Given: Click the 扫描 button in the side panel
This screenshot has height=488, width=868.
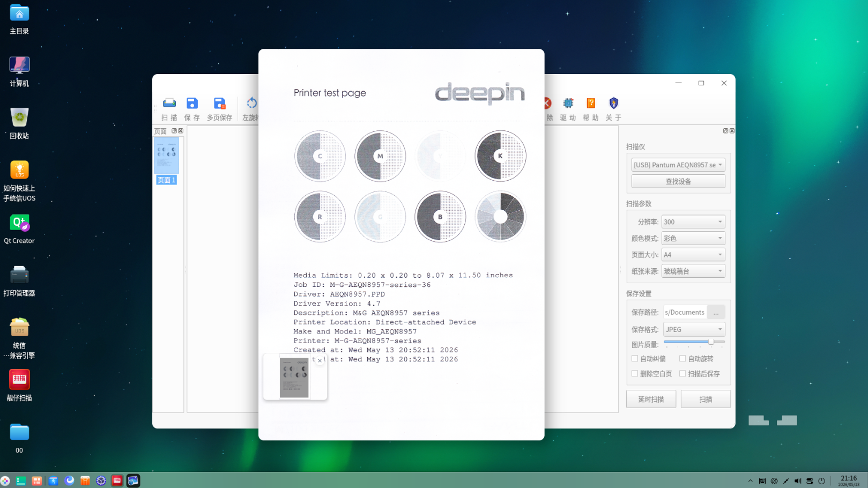Looking at the screenshot, I should (x=706, y=399).
